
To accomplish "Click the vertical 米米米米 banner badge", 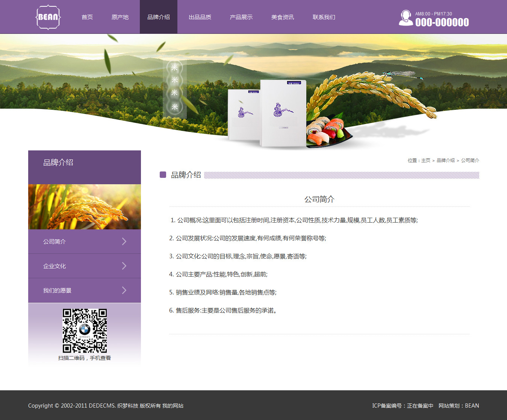I will [x=174, y=87].
